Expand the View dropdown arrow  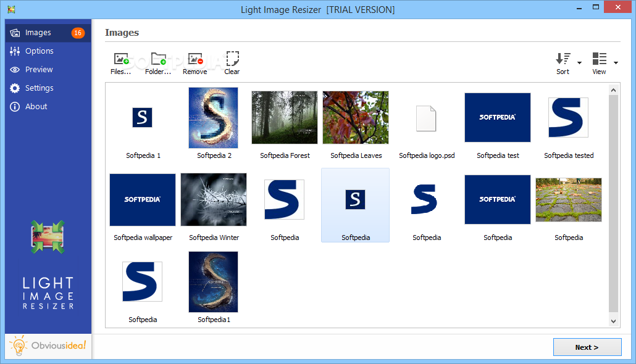[x=616, y=63]
